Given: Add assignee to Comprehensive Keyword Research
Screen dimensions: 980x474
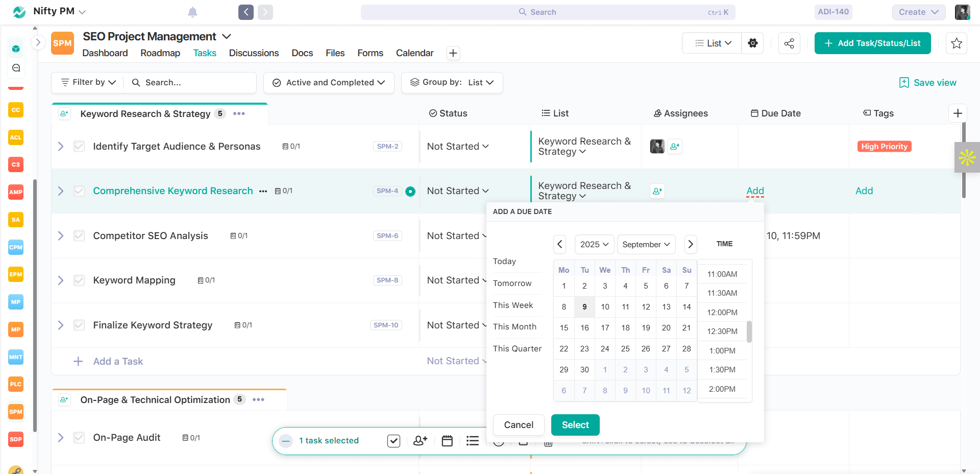Looking at the screenshot, I should [x=657, y=191].
